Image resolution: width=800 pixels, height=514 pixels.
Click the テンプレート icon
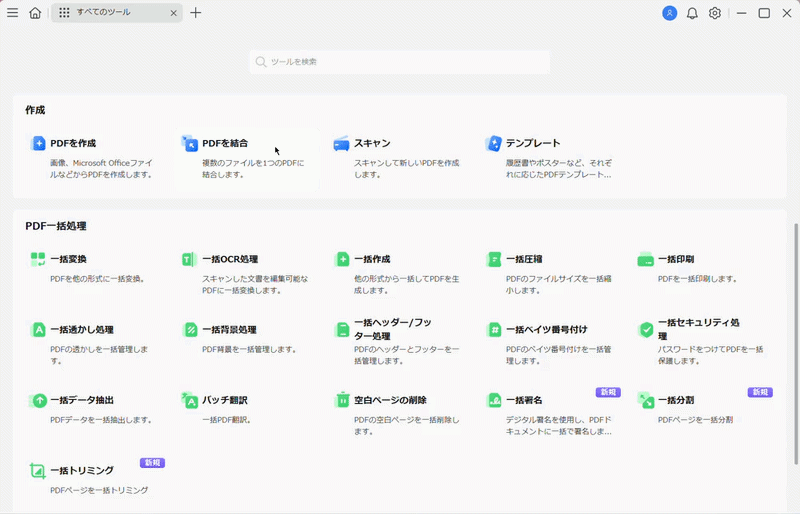(493, 143)
